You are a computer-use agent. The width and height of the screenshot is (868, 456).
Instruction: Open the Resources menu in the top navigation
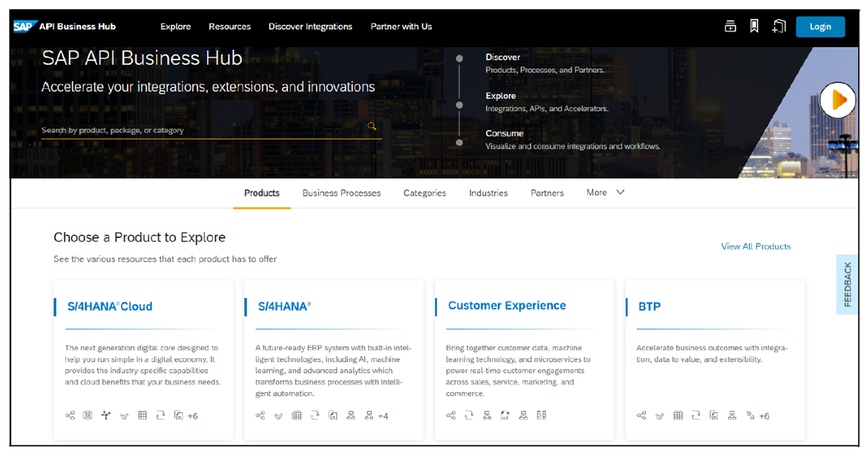click(229, 26)
